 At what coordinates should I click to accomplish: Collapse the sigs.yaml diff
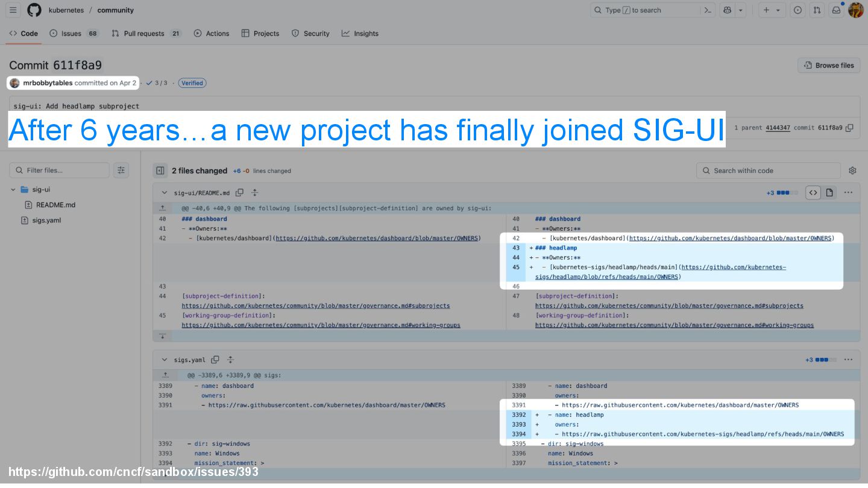tap(164, 360)
